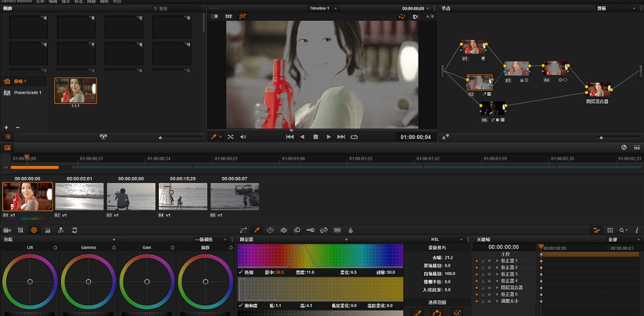Switch viewer to split-screen grid mode
The image size is (644, 316).
(229, 17)
